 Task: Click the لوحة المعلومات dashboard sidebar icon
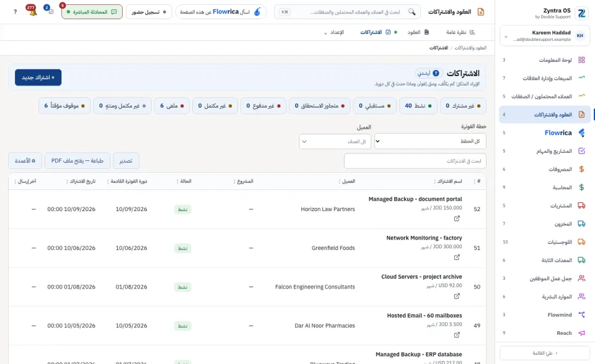(581, 60)
